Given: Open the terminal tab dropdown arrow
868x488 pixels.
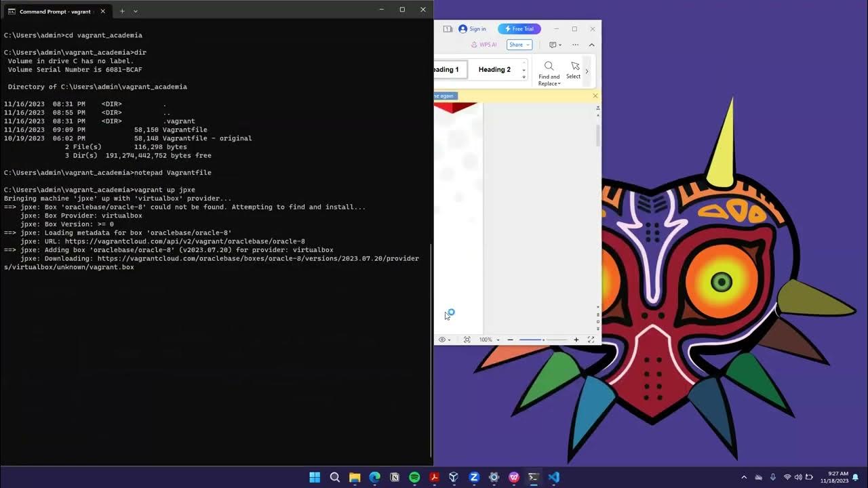Looking at the screenshot, I should click(135, 11).
